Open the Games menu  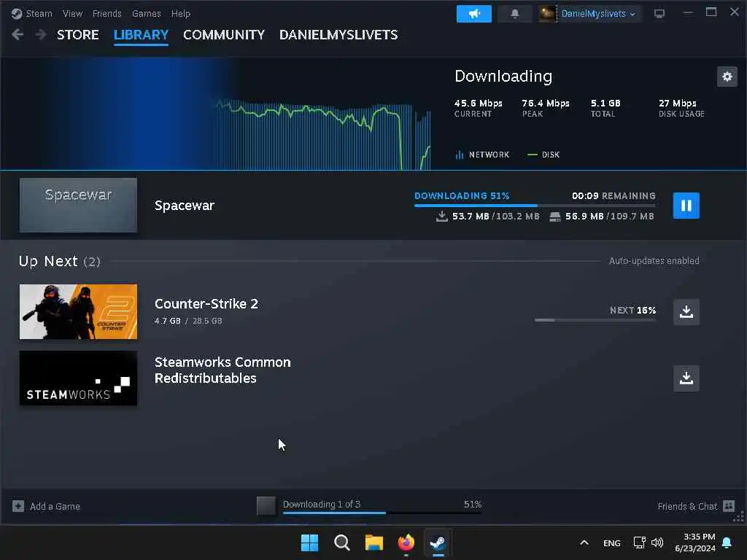tap(146, 13)
